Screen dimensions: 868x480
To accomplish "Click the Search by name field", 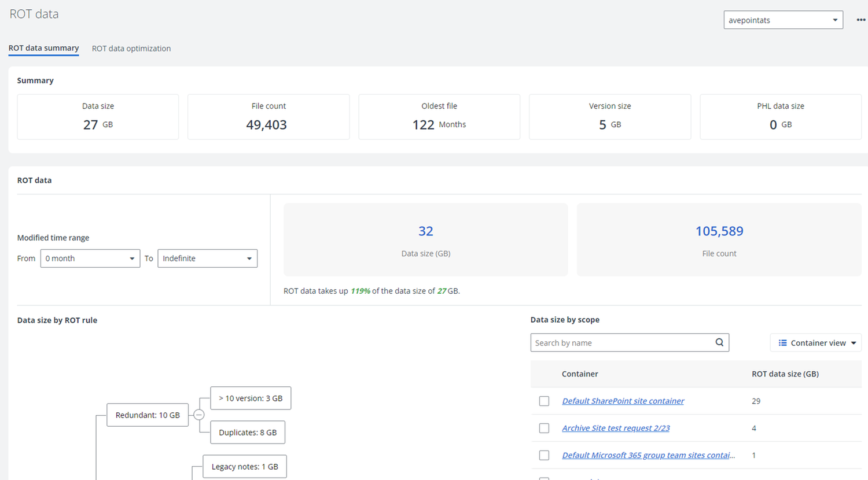I will [630, 342].
